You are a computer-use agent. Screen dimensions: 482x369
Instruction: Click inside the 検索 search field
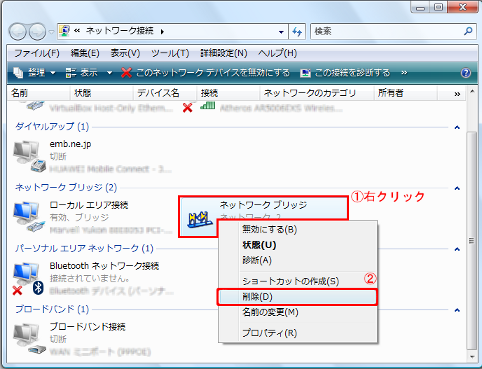tap(387, 31)
